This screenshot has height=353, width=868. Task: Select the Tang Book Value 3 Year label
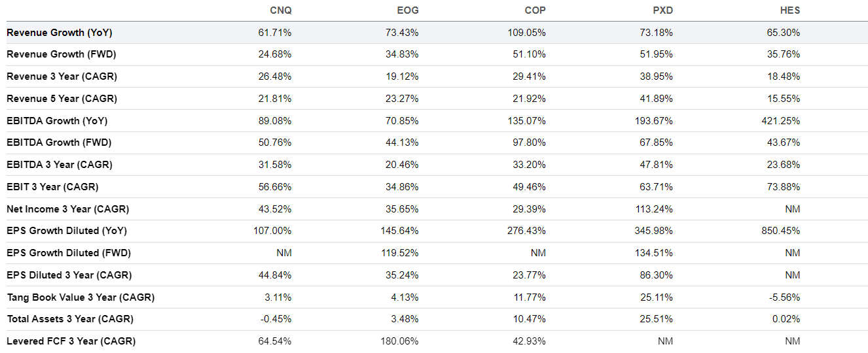tap(81, 297)
